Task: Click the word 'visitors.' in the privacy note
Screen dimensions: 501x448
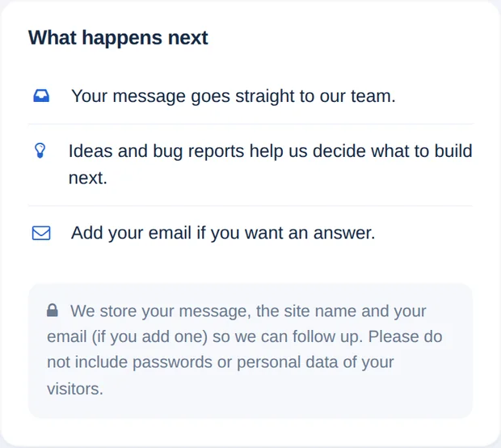Action: click(75, 389)
